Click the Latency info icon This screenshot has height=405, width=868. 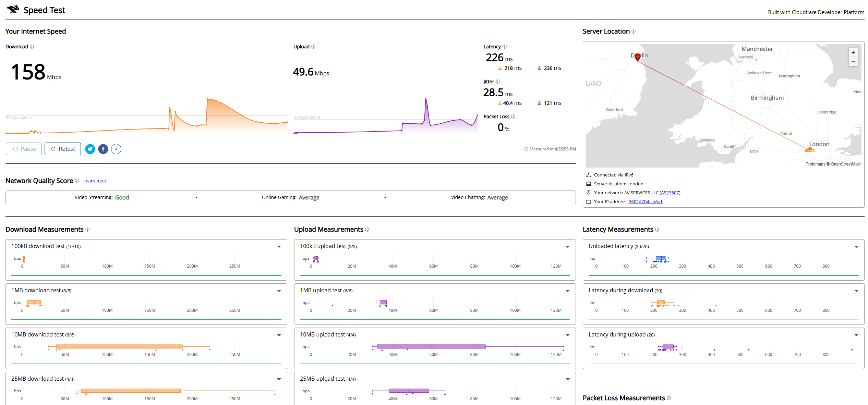click(505, 47)
